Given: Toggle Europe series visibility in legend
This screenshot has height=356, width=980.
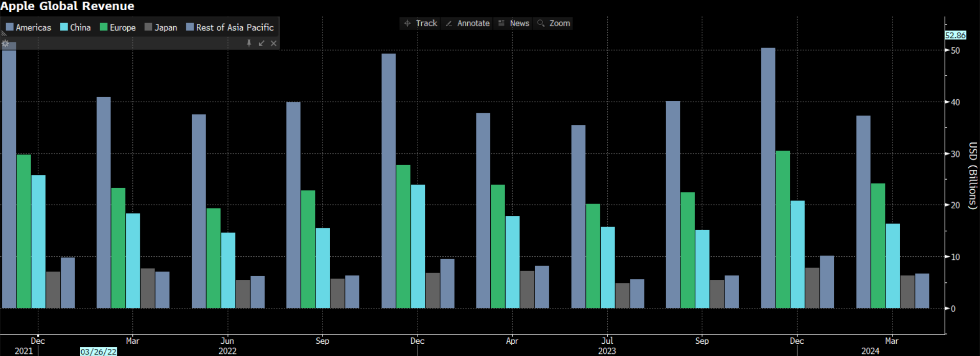Looking at the screenshot, I should [x=123, y=28].
